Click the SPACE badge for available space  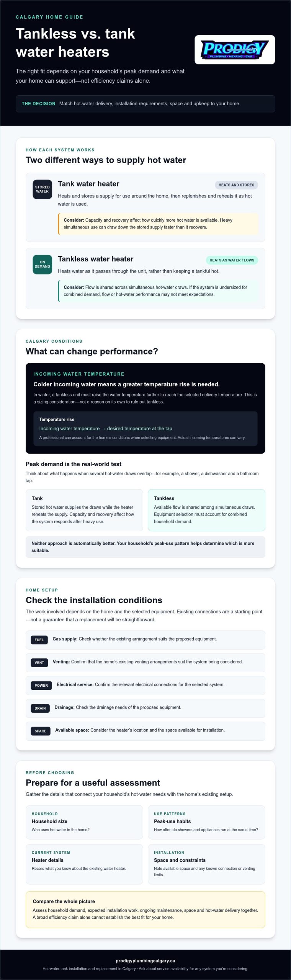41,731
